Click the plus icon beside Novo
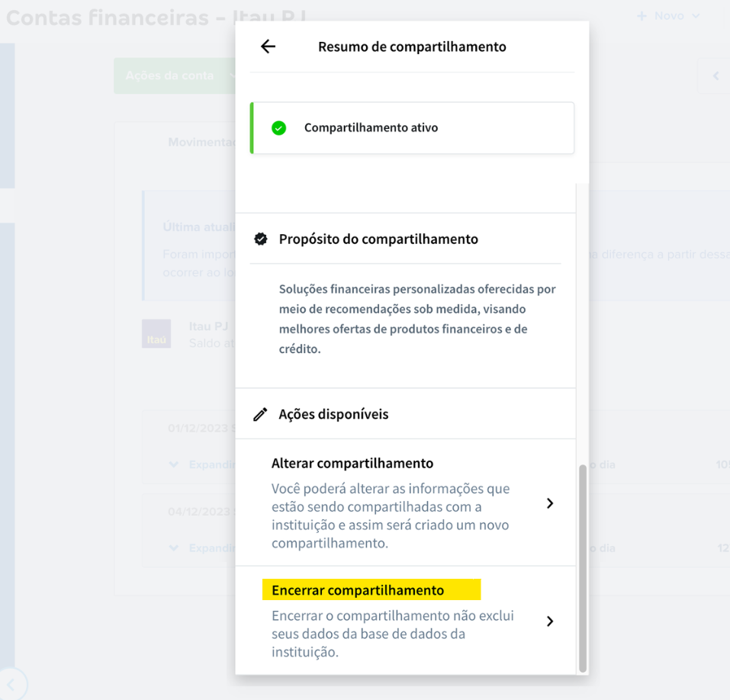This screenshot has height=700, width=730. point(642,16)
